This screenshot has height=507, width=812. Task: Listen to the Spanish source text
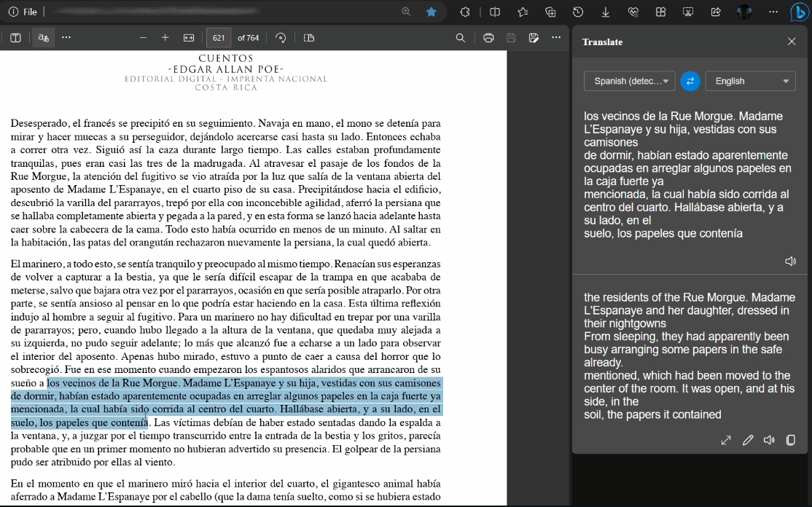pos(790,262)
